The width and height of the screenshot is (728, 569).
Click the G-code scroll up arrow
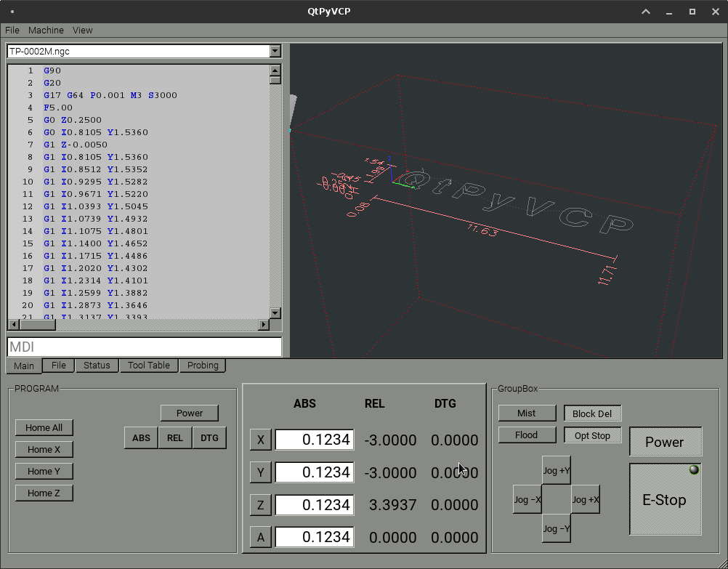[275, 70]
